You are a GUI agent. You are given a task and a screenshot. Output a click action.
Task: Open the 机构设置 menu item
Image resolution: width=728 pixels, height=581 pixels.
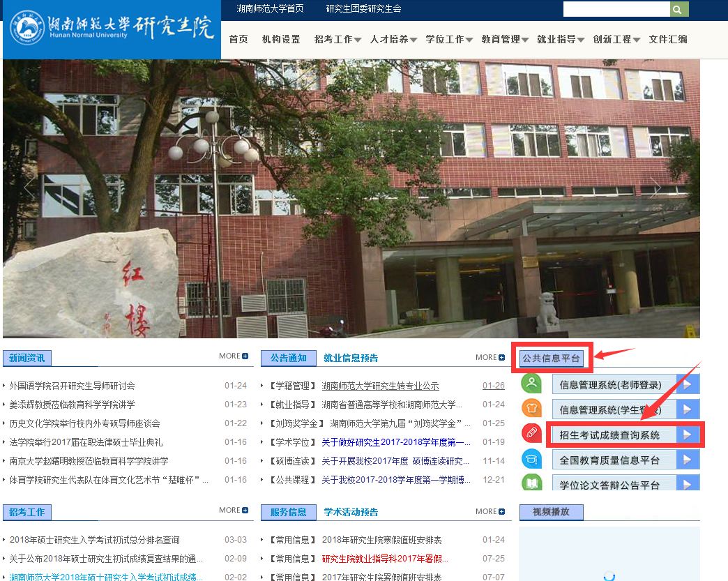281,40
